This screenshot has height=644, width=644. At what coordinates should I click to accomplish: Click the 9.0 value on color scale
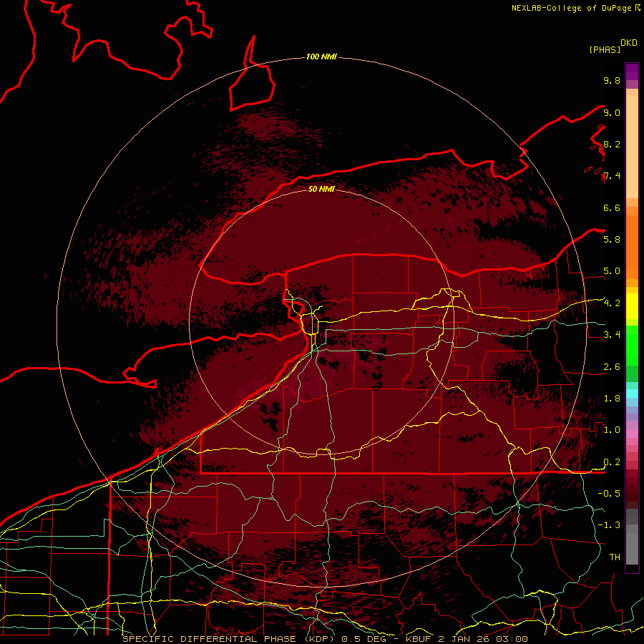tap(612, 112)
